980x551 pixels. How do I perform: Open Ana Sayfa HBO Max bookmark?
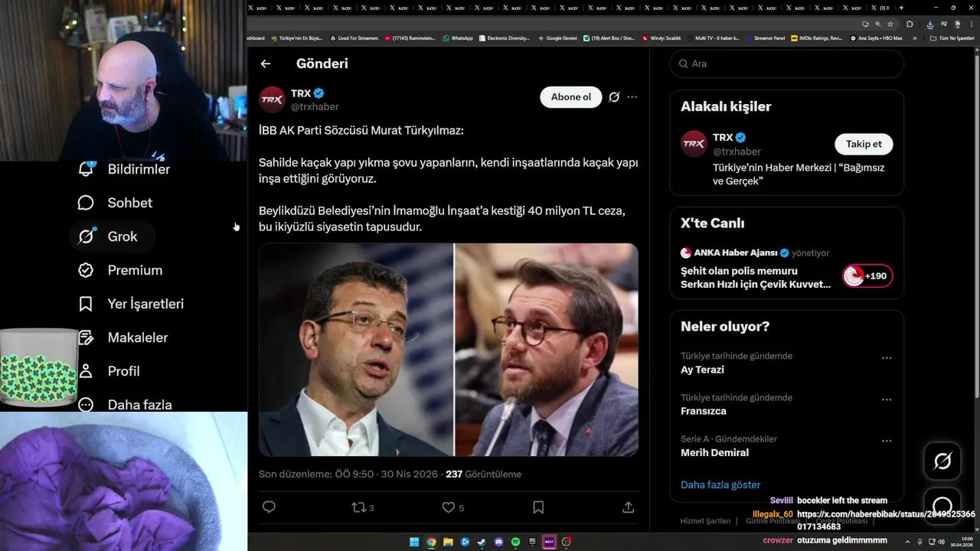click(x=877, y=38)
